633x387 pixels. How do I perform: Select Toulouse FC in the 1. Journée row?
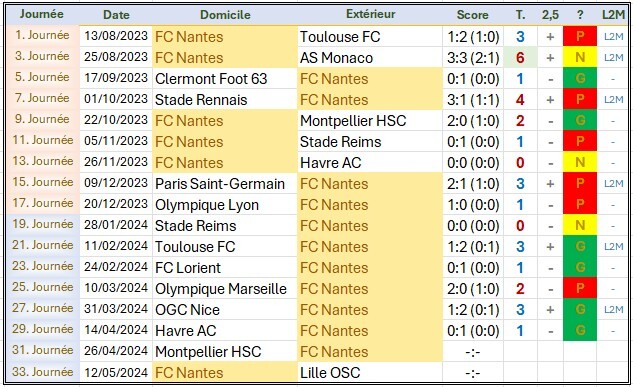point(370,37)
